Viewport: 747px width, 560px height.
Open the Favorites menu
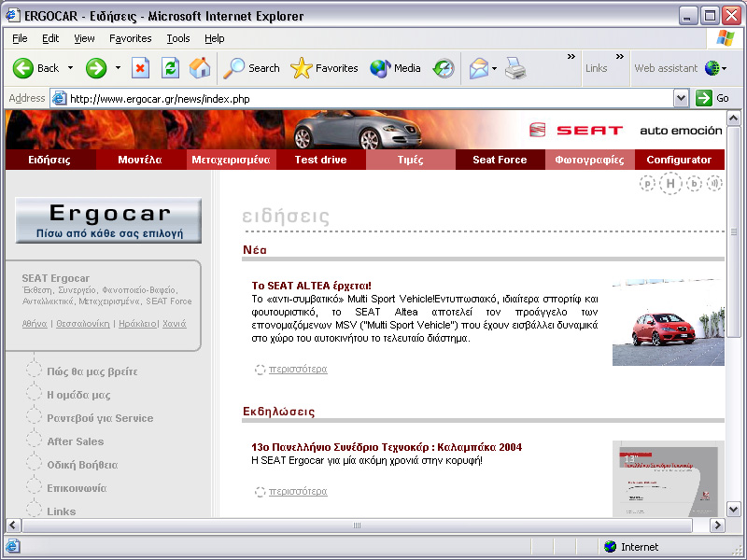(131, 38)
